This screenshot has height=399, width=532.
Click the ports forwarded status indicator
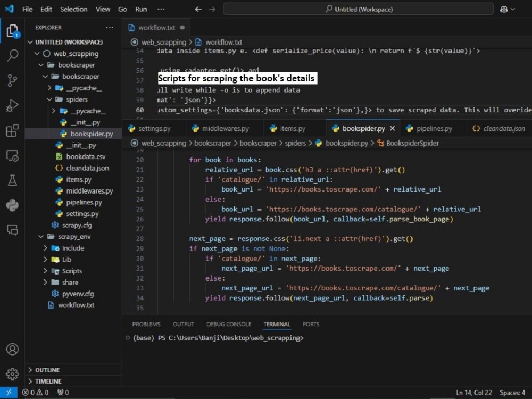63,393
